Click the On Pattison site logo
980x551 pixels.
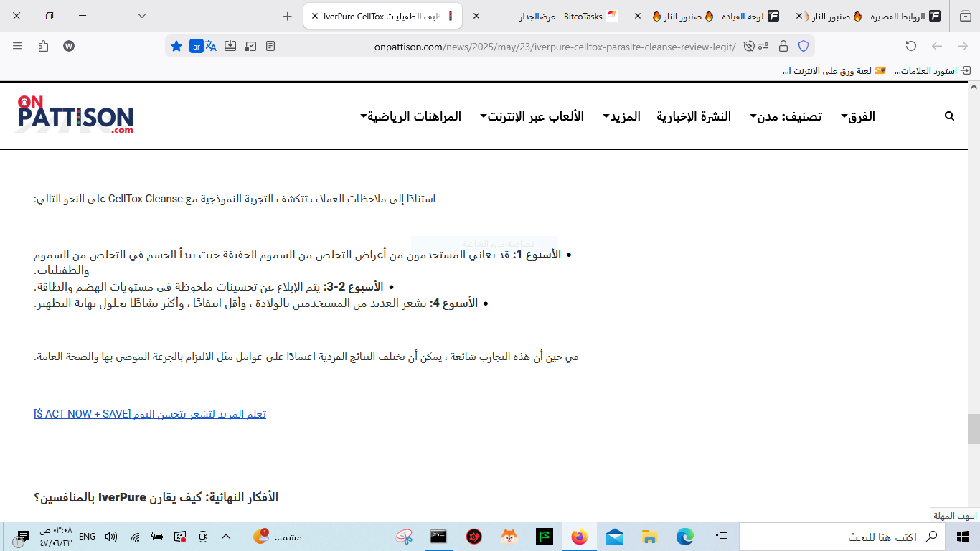pyautogui.click(x=75, y=115)
